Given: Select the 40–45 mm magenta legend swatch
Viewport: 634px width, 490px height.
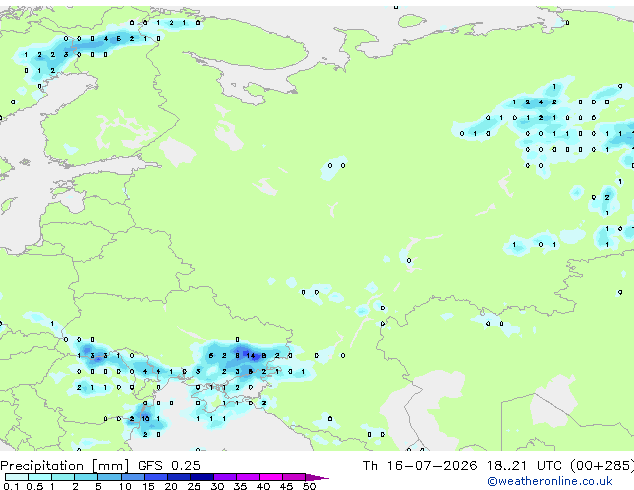Looking at the screenshot, I should (x=271, y=477).
